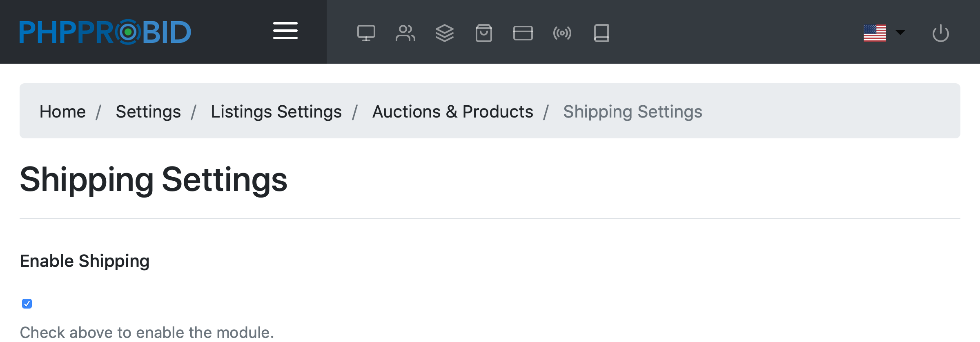This screenshot has height=342, width=980.
Task: Open the monitor dashboard icon
Action: coord(366,33)
